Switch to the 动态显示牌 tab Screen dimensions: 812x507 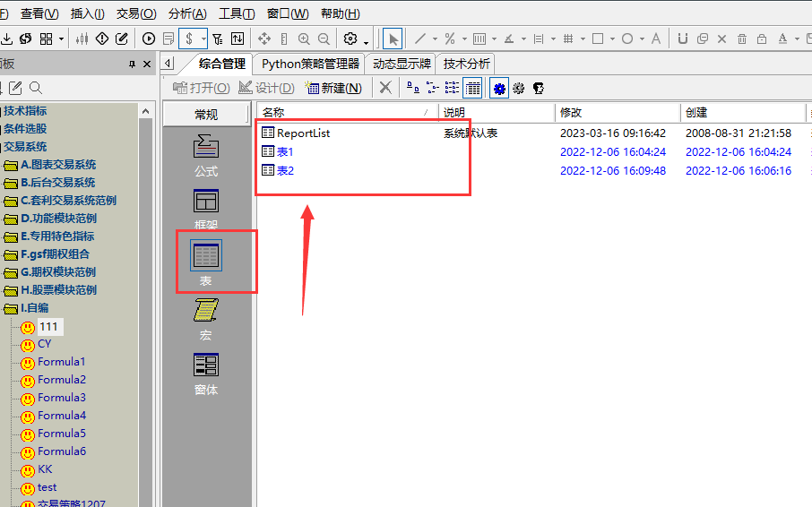click(402, 64)
